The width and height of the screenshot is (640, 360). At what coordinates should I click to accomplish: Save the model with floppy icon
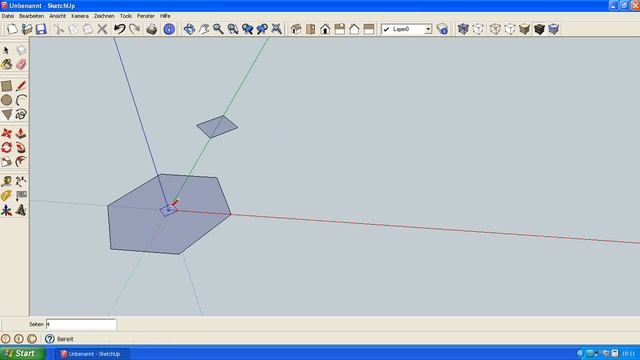41,29
